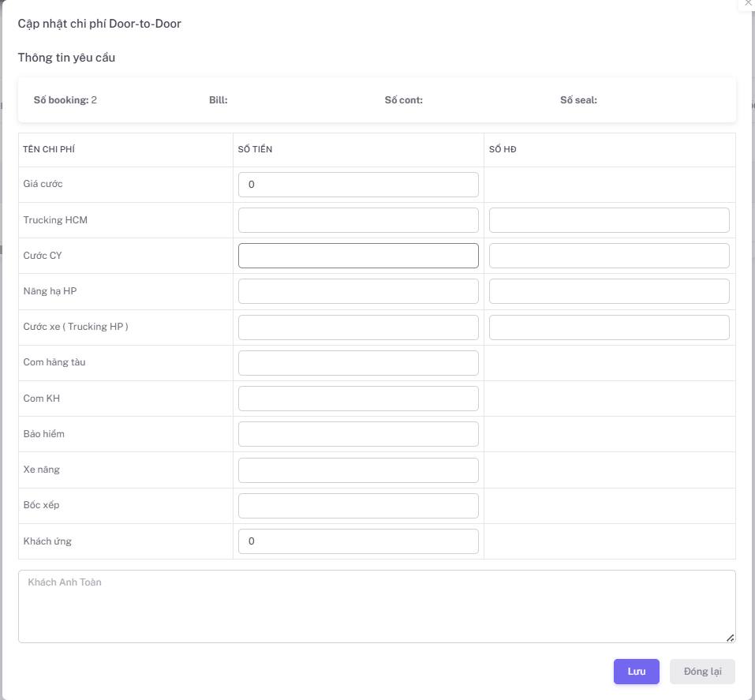
Task: Click Cước xe Trucking HP invoice number field
Action: 609,328
